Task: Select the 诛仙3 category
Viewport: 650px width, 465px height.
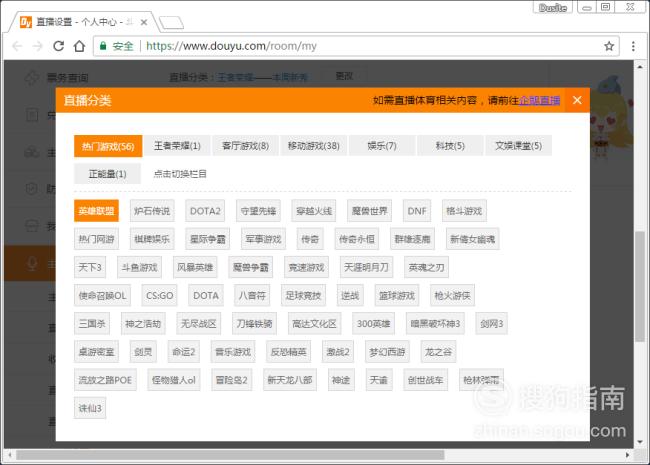Action: 90,408
